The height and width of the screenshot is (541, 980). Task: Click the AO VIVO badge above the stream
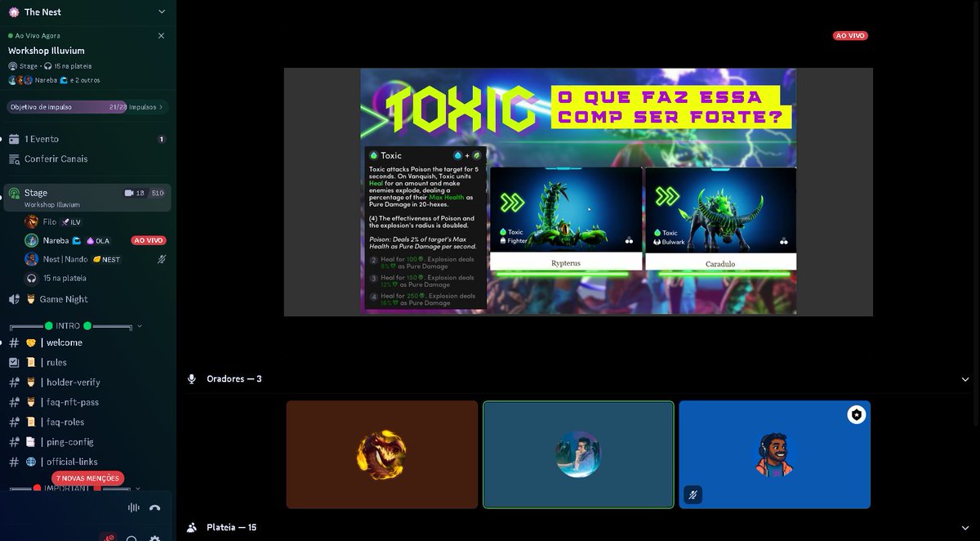click(x=850, y=36)
